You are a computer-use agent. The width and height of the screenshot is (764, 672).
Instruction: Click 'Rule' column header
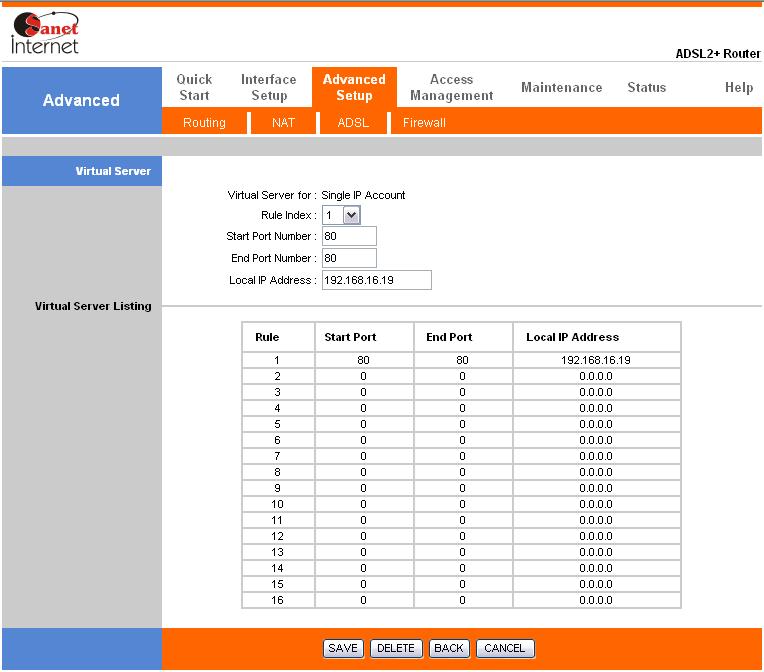pos(267,337)
